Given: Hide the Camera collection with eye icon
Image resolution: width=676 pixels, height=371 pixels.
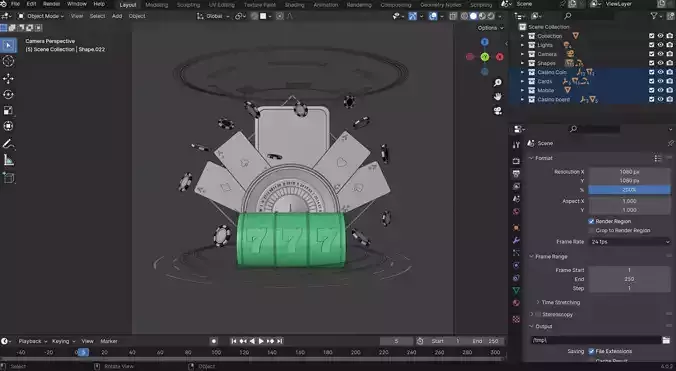Looking at the screenshot, I should click(660, 54).
